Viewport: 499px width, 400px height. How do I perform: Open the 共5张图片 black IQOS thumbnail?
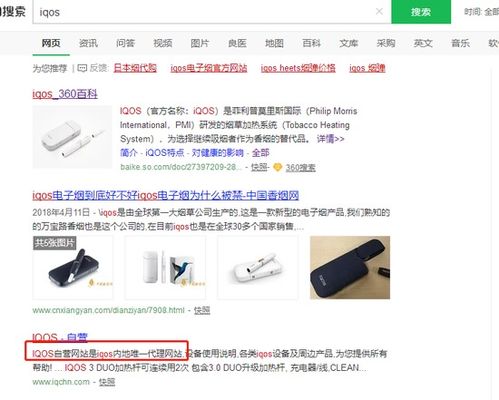pyautogui.click(x=73, y=268)
